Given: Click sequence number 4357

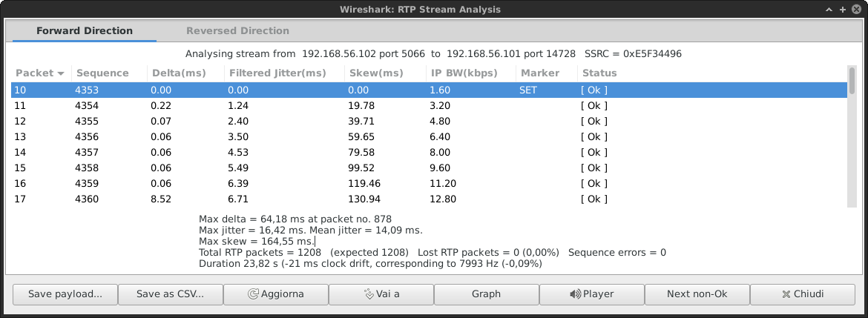Looking at the screenshot, I should pyautogui.click(x=87, y=152).
